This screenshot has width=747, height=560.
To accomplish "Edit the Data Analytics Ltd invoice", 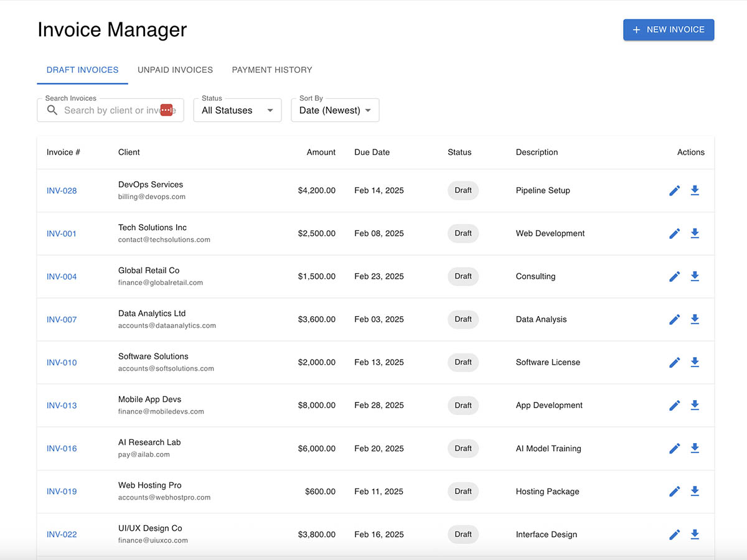I will 674,319.
